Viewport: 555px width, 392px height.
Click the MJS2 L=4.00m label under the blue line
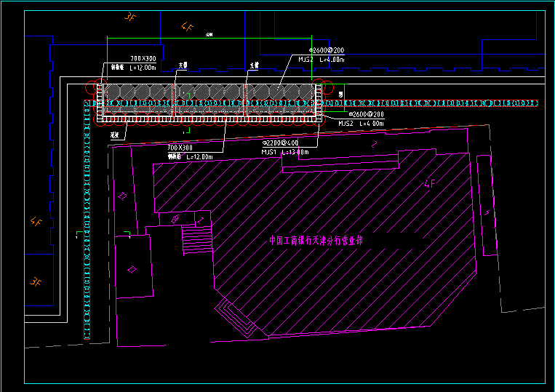321,60
